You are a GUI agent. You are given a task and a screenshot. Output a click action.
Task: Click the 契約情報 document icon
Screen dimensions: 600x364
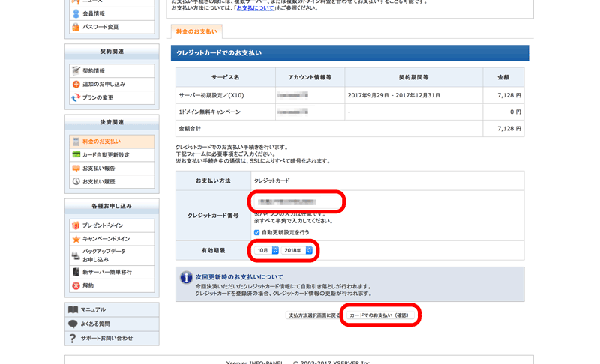(76, 70)
